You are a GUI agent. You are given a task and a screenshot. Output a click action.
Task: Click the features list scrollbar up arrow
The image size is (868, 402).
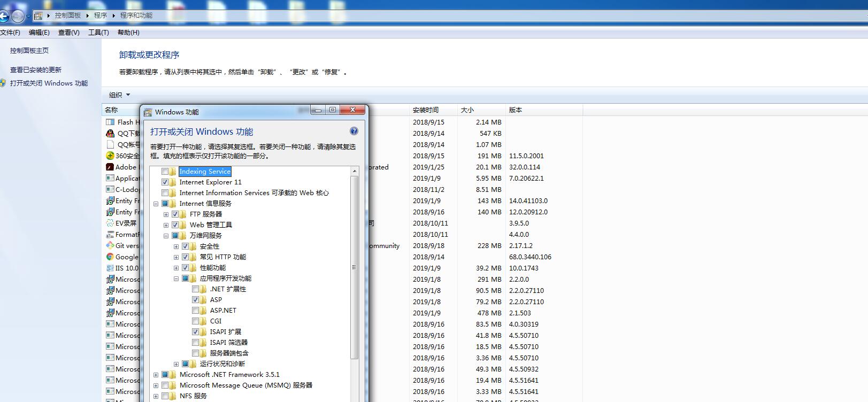[354, 171]
